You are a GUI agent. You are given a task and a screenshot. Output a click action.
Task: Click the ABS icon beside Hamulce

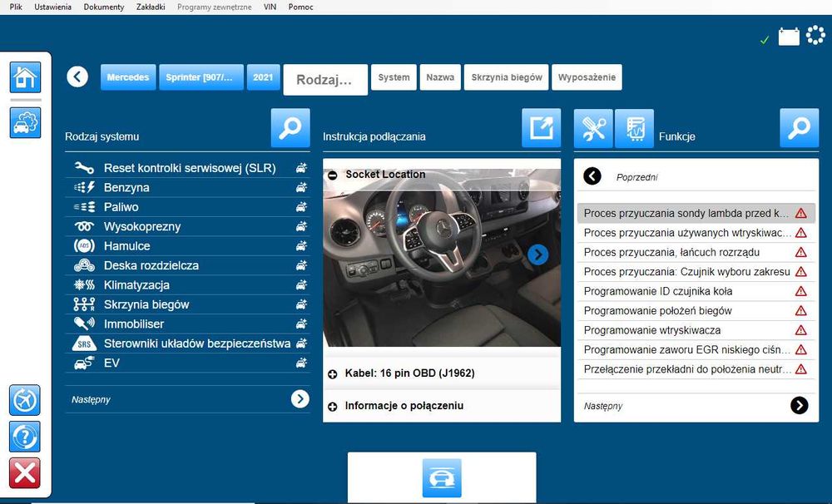pyautogui.click(x=84, y=245)
